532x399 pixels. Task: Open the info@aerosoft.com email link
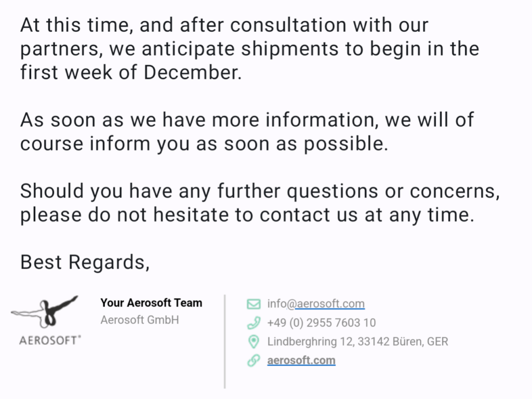click(316, 303)
